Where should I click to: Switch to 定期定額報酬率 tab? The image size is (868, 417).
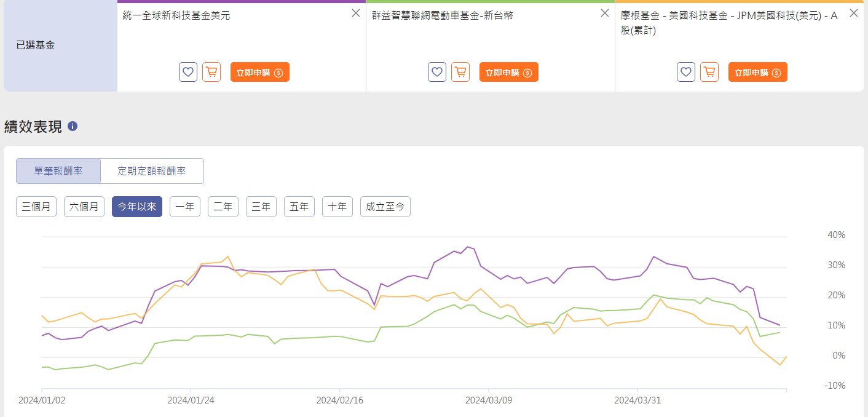[x=152, y=171]
